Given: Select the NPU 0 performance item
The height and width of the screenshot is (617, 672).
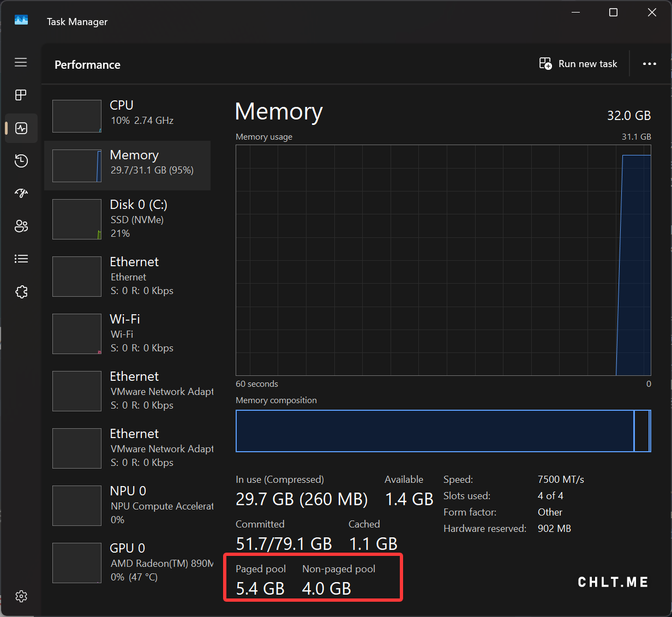Looking at the screenshot, I should (127, 505).
